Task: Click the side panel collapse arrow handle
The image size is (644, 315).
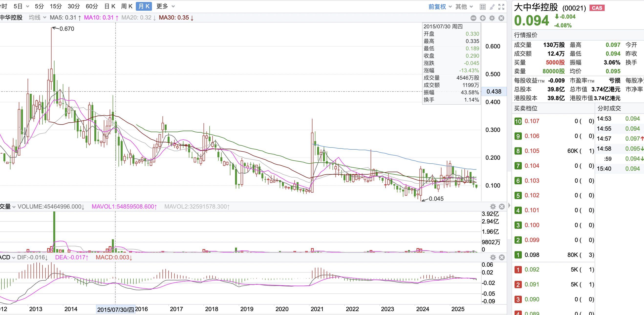Action: [509, 205]
